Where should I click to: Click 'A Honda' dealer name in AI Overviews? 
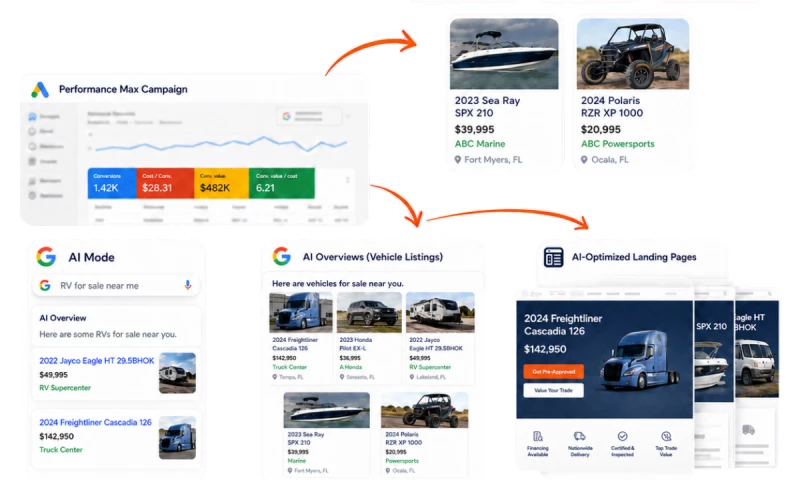351,367
